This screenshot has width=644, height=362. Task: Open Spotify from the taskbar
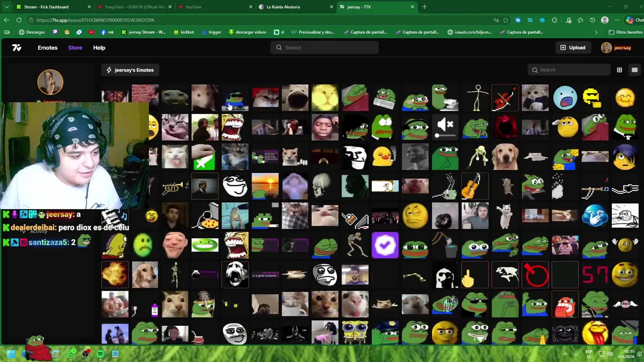click(100, 354)
